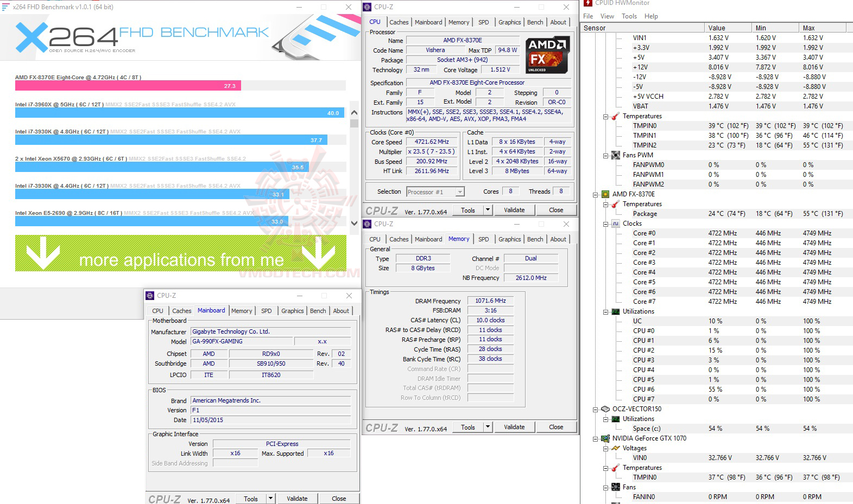853x504 pixels.
Task: Click the CPU-Z icon in top window title
Action: click(368, 7)
